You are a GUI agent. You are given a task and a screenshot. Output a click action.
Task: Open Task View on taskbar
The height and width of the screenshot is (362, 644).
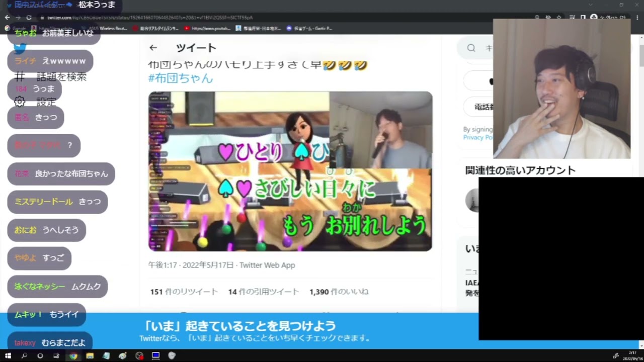pos(56,355)
